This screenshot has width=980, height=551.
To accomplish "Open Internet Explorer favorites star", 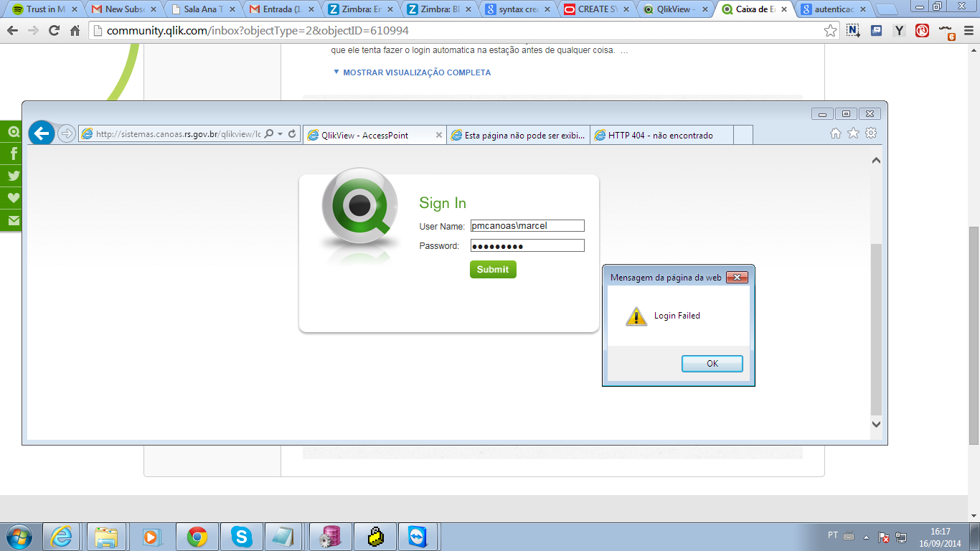I will click(x=853, y=133).
